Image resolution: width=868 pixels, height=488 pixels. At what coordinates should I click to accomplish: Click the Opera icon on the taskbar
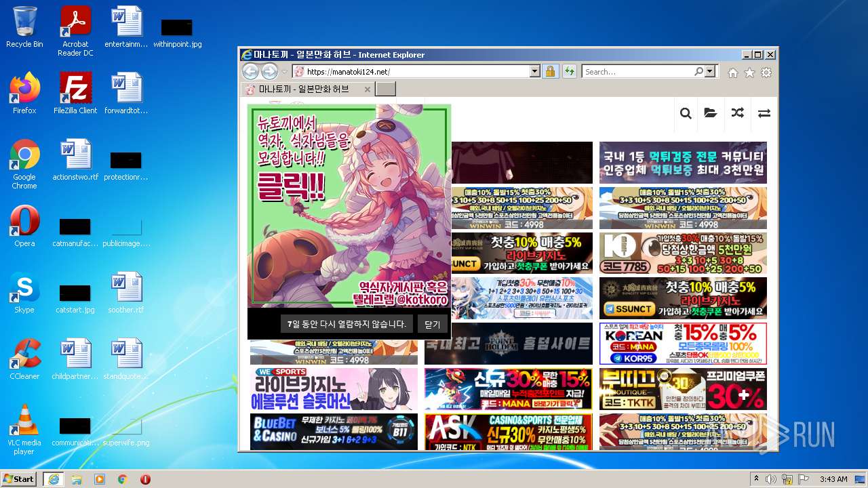(x=145, y=479)
